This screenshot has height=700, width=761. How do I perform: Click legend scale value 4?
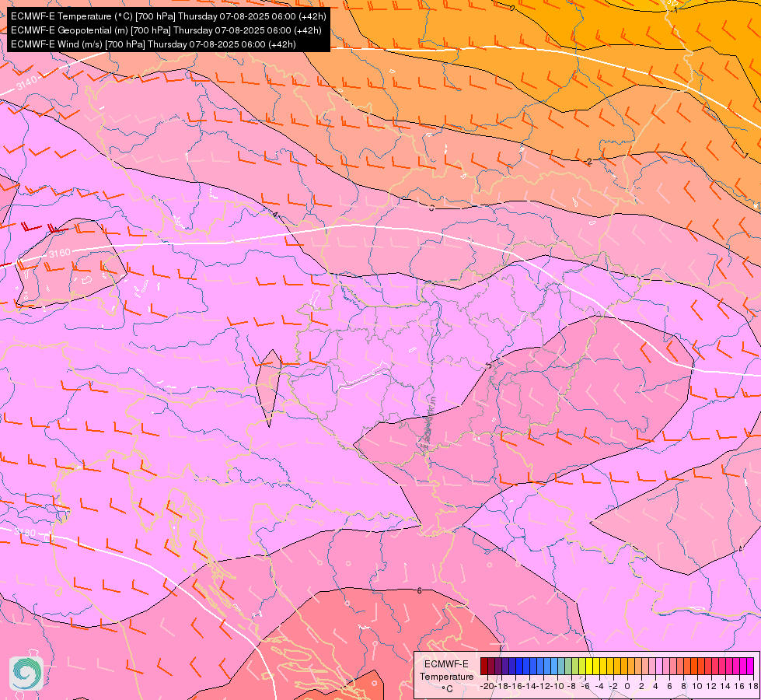(655, 686)
